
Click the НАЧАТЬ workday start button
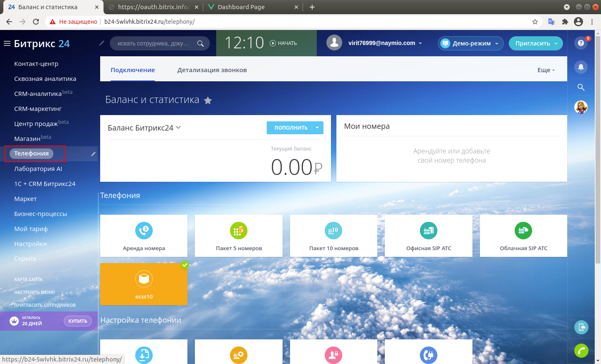click(283, 43)
